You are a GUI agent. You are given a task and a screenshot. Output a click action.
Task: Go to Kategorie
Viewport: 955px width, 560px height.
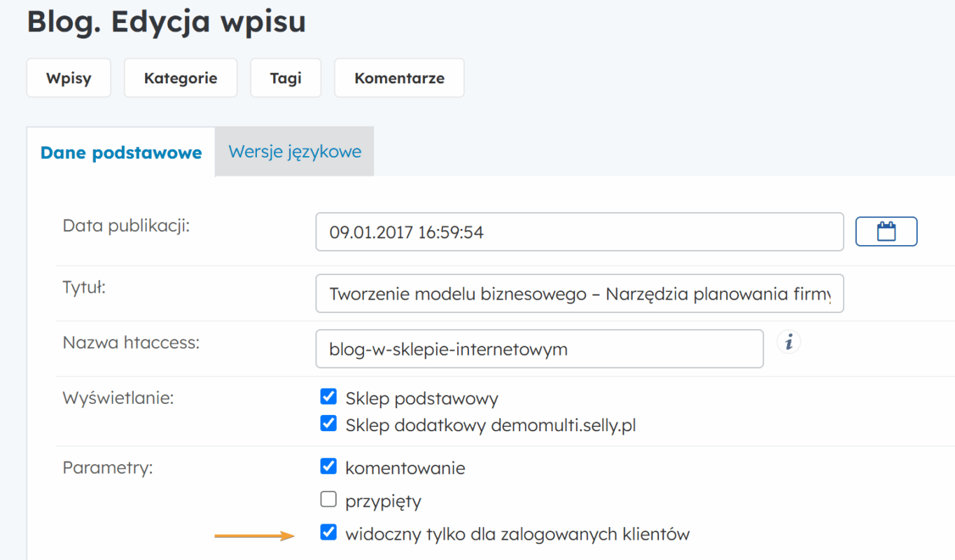pos(181,78)
